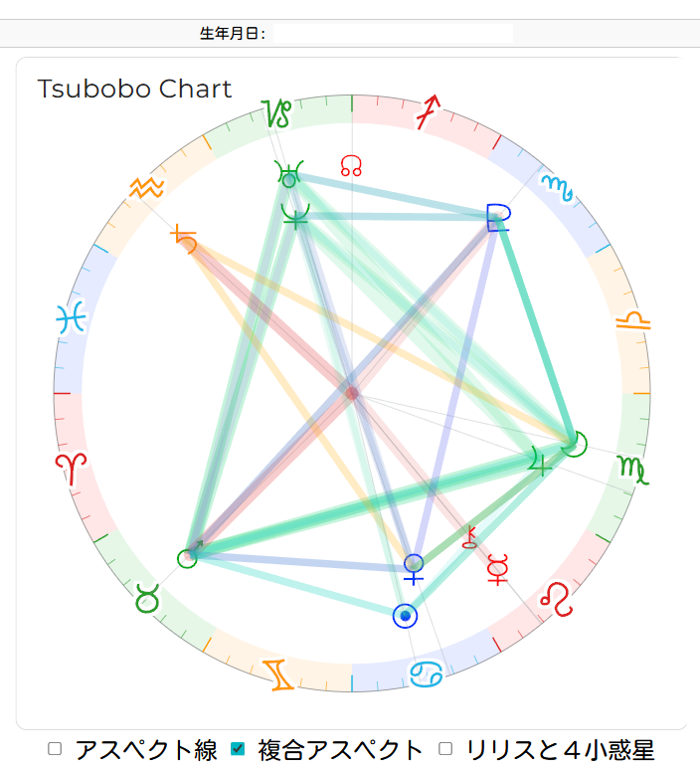Toggle the リリスと４小惑星 checkbox

pos(445,749)
